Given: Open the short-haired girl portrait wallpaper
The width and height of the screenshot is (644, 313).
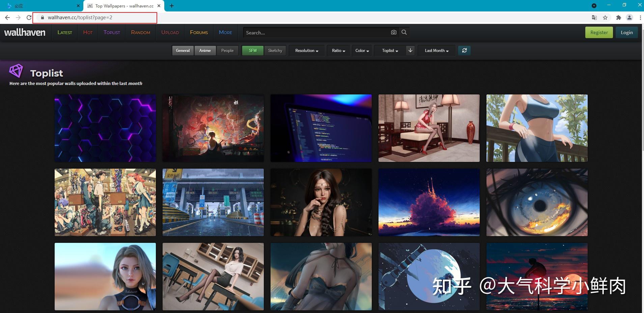Looking at the screenshot, I should pos(105,277).
